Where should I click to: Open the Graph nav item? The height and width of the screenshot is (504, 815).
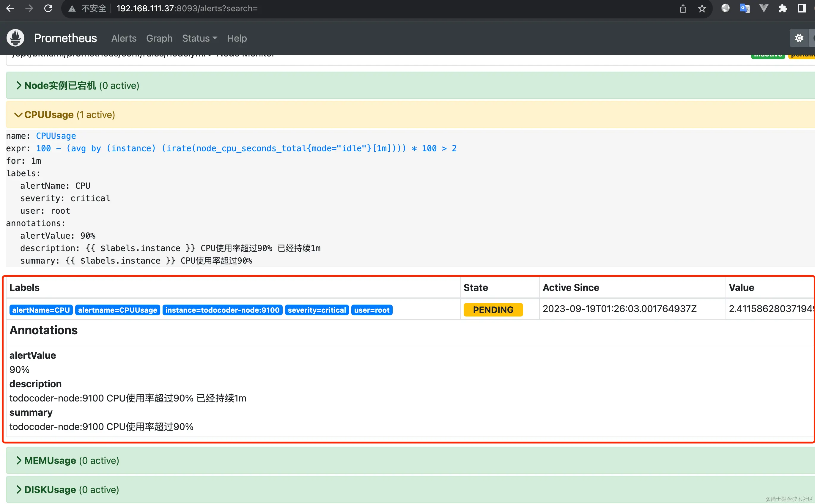pos(159,38)
